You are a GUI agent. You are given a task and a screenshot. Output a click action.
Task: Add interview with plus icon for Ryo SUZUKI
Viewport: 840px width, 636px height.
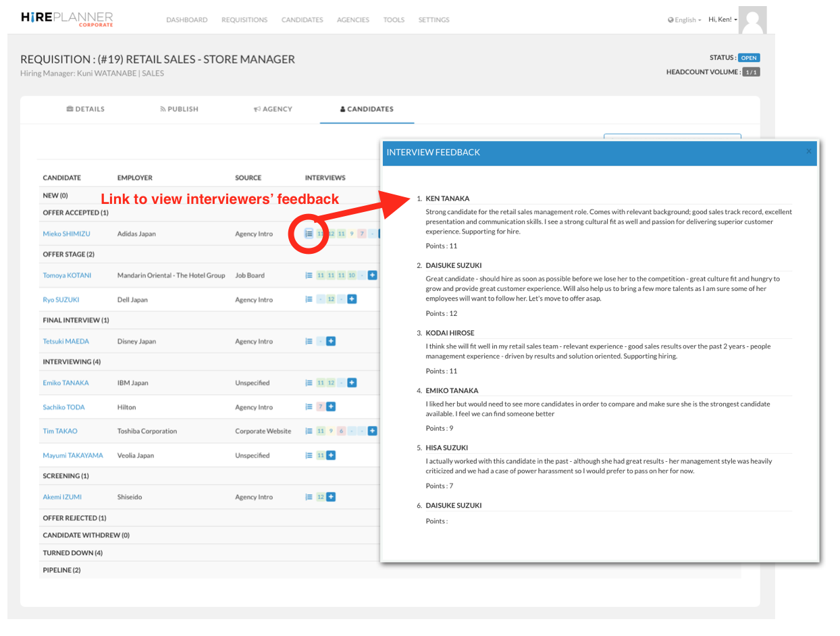[x=352, y=299]
